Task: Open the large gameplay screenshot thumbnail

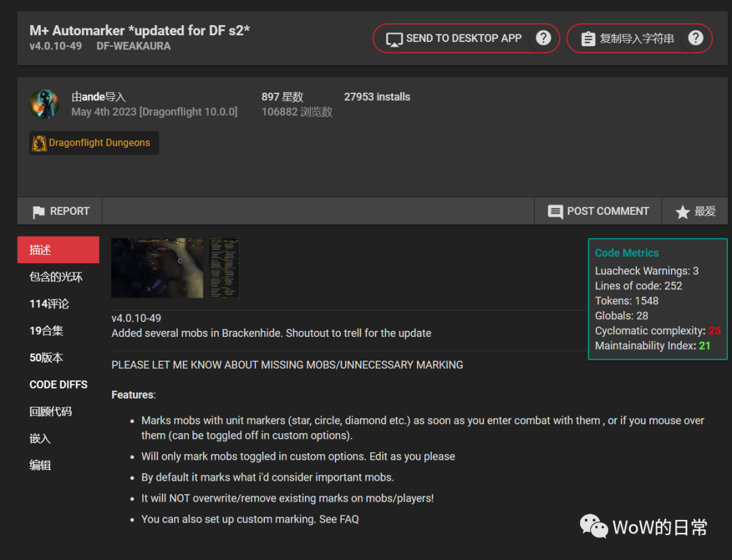Action: pyautogui.click(x=157, y=268)
